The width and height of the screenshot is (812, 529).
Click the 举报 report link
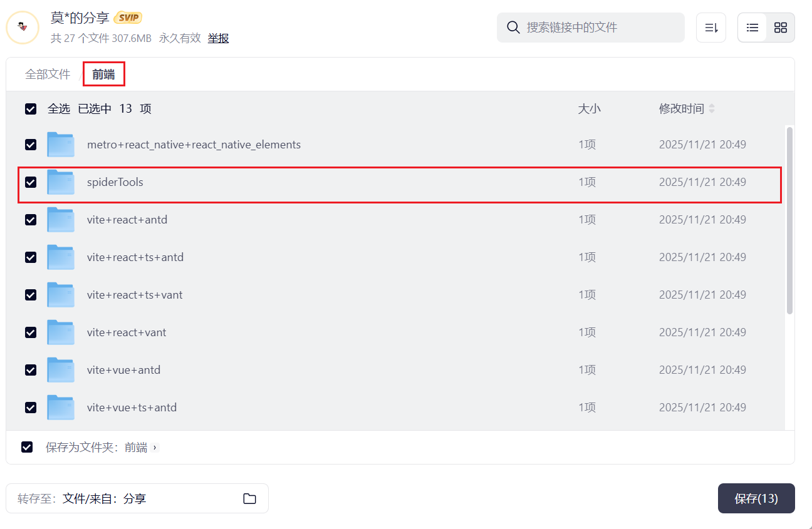coord(218,38)
